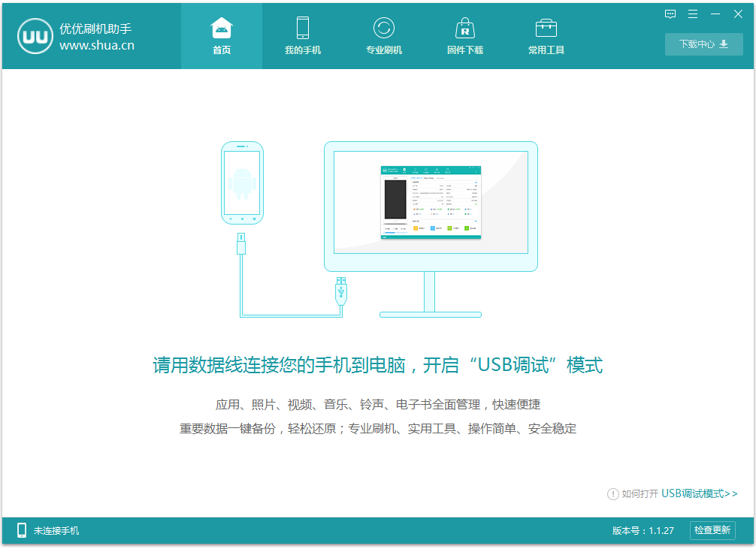The width and height of the screenshot is (756, 549).
Task: Click the Android phone illustration
Action: (242, 182)
